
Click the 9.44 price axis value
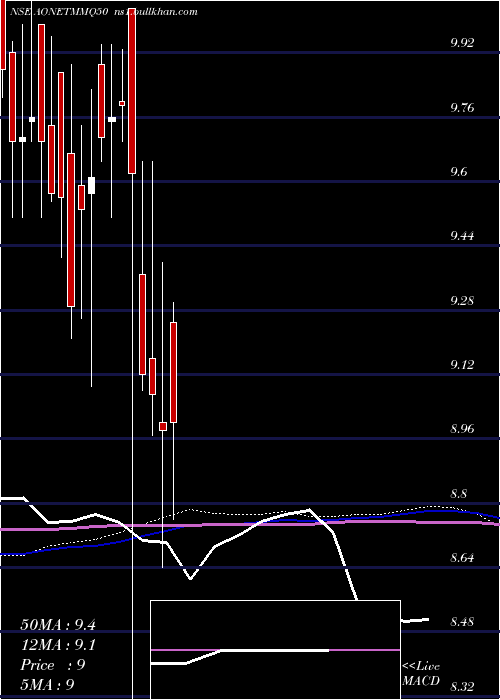[x=462, y=236]
